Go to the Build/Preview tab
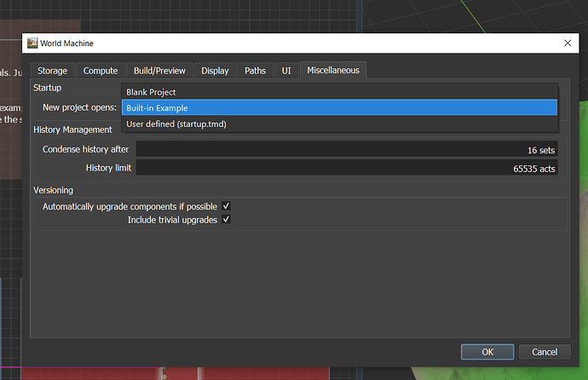 pyautogui.click(x=159, y=71)
